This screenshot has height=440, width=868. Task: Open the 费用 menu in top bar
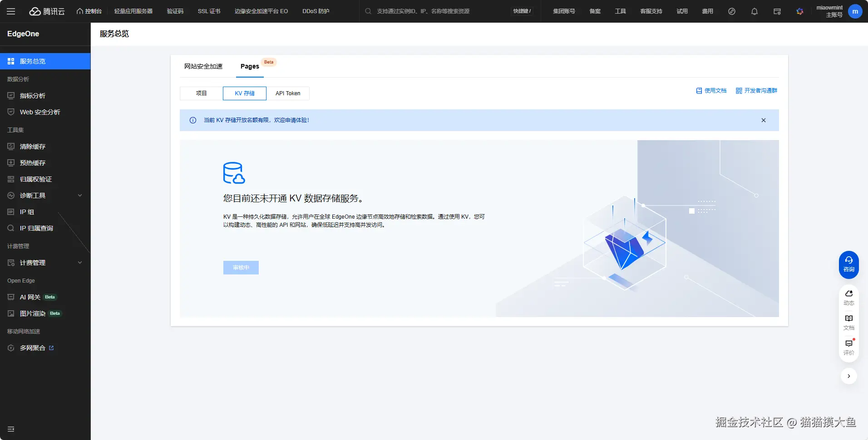coord(708,11)
